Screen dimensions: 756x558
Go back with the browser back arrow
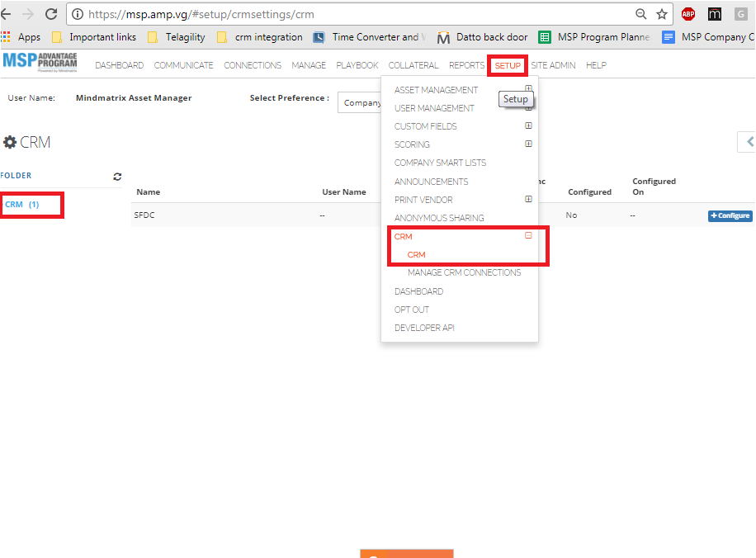coord(7,14)
